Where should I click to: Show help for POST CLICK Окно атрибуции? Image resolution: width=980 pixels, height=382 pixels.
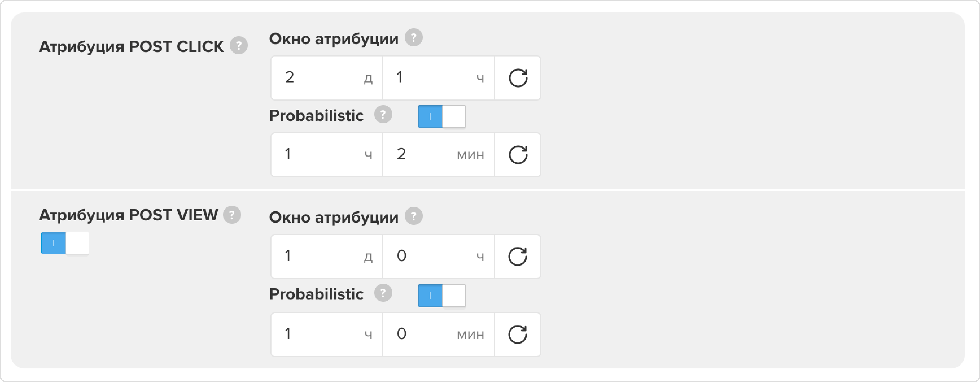pos(414,38)
